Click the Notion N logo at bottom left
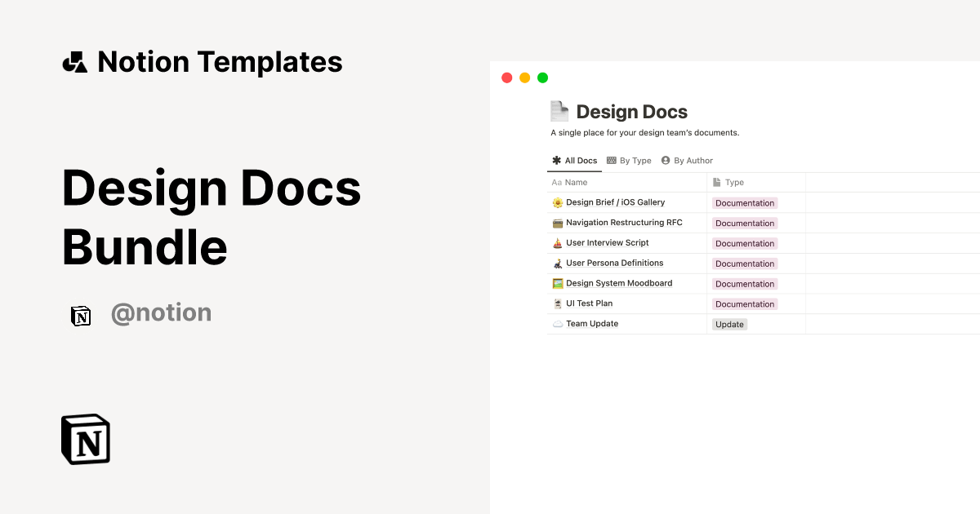 coord(85,439)
